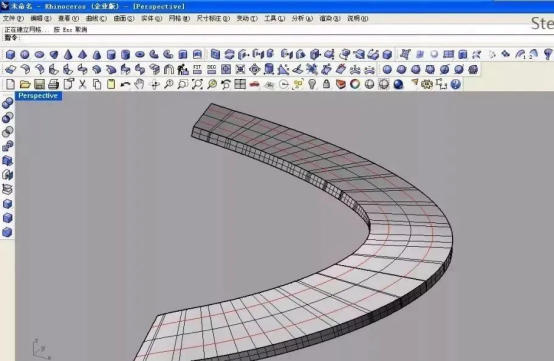The width and height of the screenshot is (554, 361).
Task: Click the Boolean Union icon in the sidebar
Action: click(7, 103)
